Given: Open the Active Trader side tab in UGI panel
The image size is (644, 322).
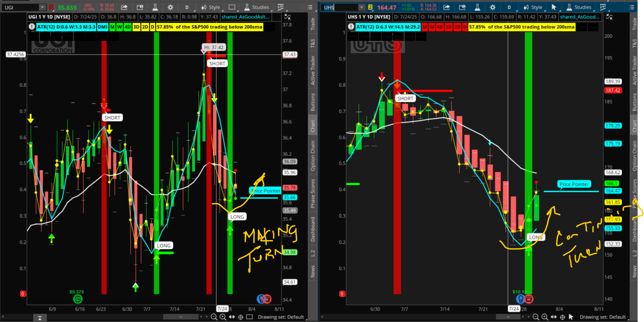Looking at the screenshot, I should [313, 70].
